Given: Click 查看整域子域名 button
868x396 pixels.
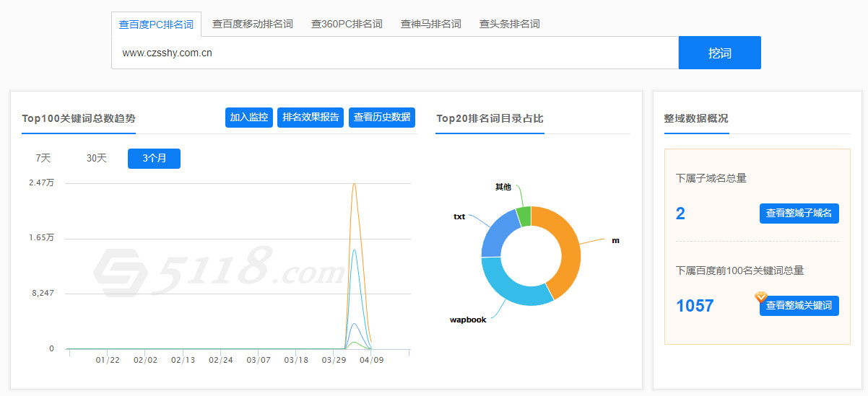Looking at the screenshot, I should pyautogui.click(x=799, y=214).
